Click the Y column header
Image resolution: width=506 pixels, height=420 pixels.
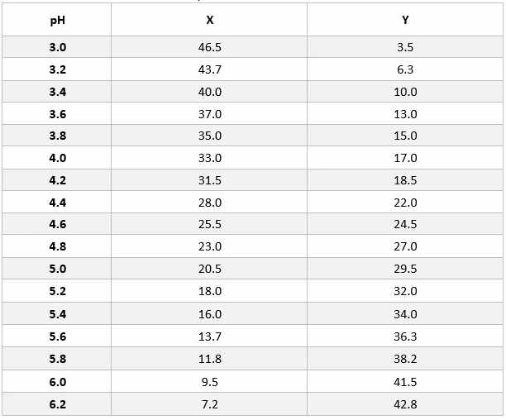(x=405, y=20)
